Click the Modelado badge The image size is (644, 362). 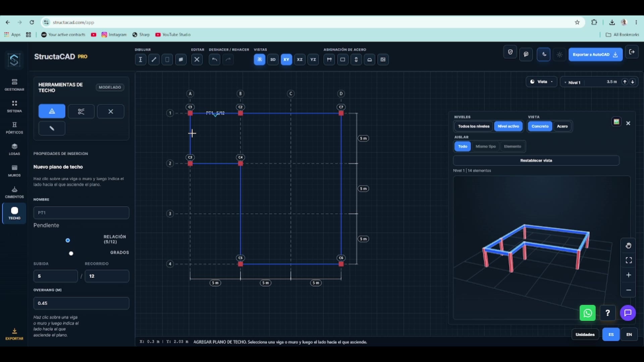point(110,87)
